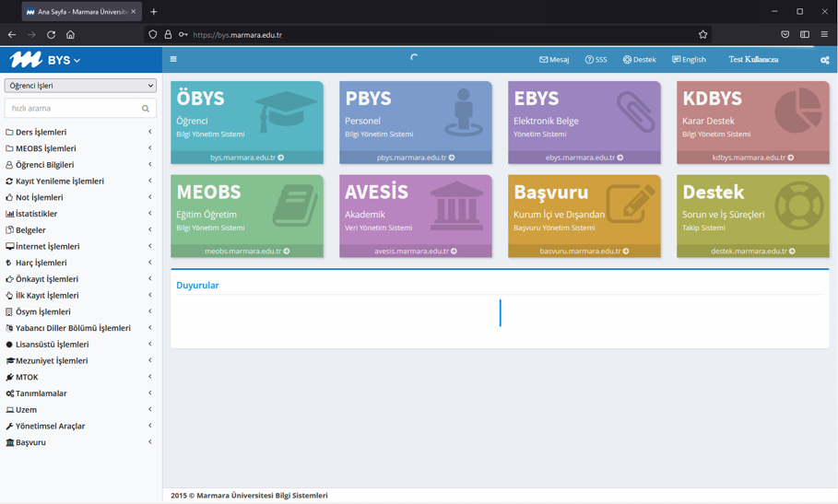Follow the basvuru.marmara.edu.tr link

[584, 251]
